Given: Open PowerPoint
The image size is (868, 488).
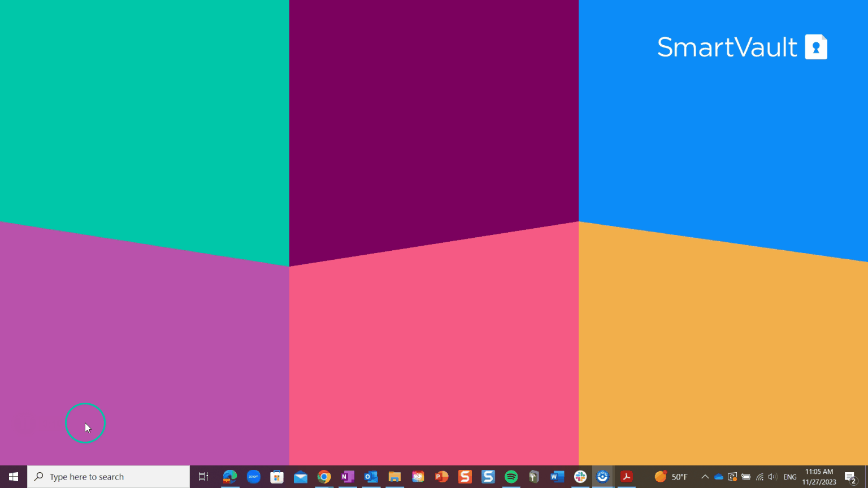Looking at the screenshot, I should click(441, 477).
